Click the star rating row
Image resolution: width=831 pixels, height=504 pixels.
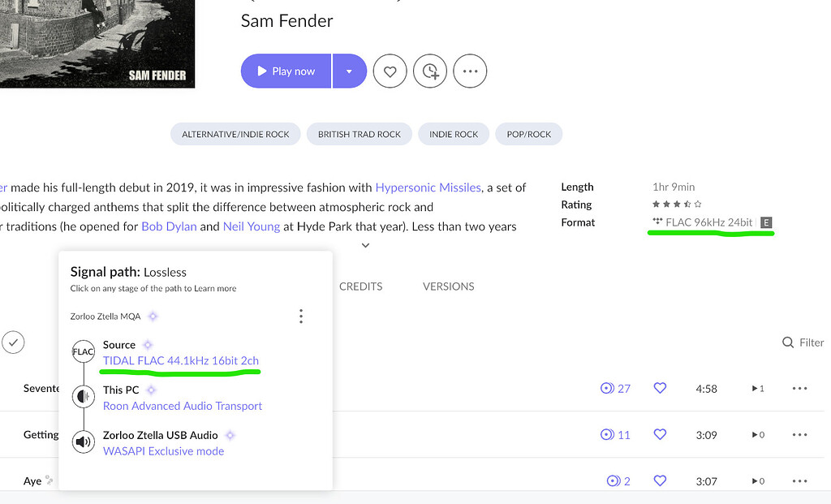[x=677, y=205]
